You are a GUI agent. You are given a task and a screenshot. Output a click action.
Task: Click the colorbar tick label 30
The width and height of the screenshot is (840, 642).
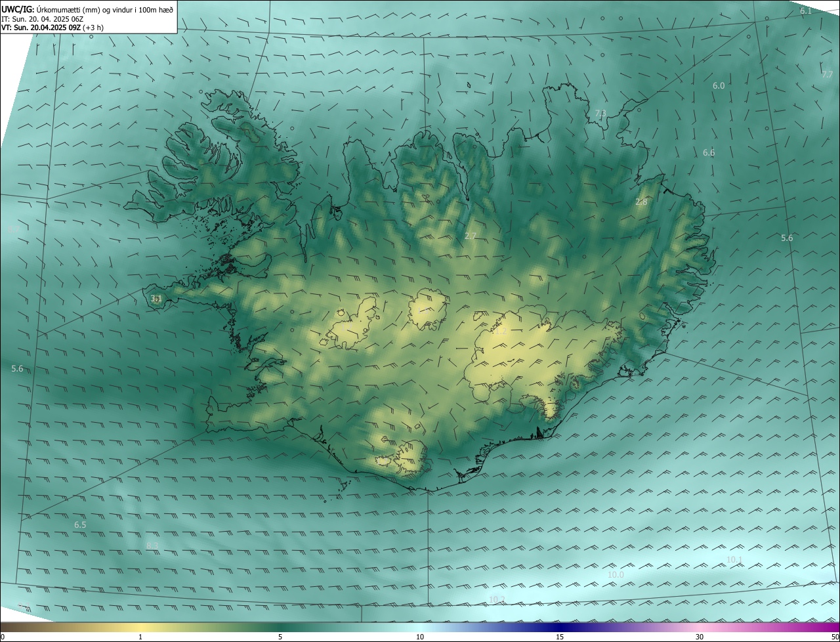pos(700,637)
